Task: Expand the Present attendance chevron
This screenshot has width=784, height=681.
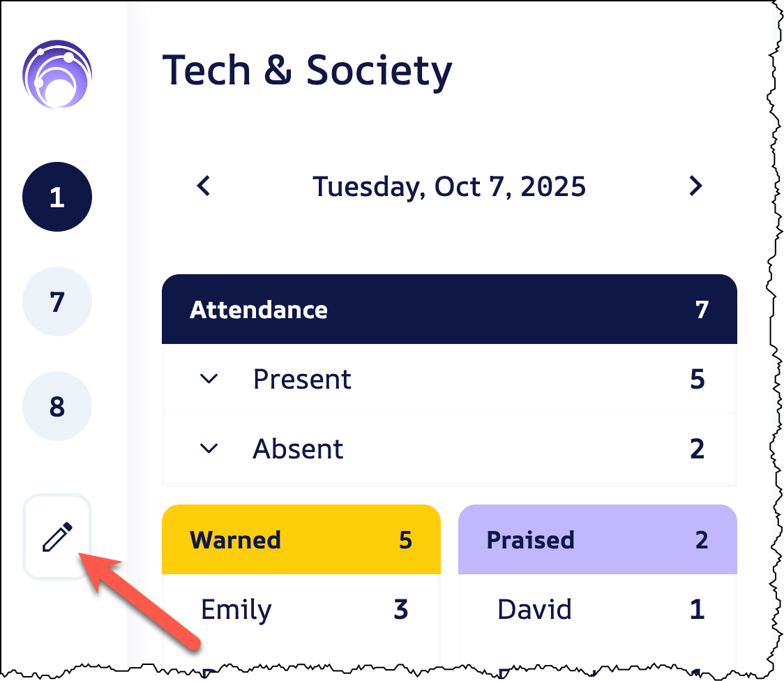Action: (209, 379)
